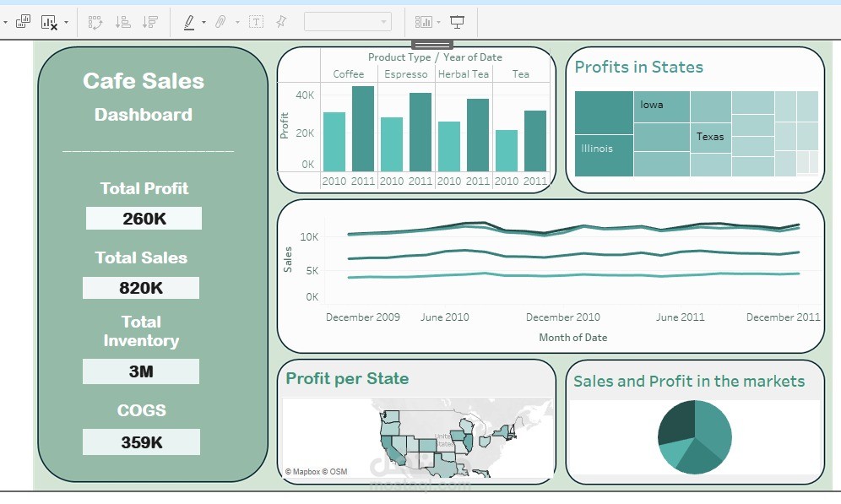The image size is (841, 504).
Task: Select the Espresso 2011 profit bar
Action: click(x=420, y=133)
